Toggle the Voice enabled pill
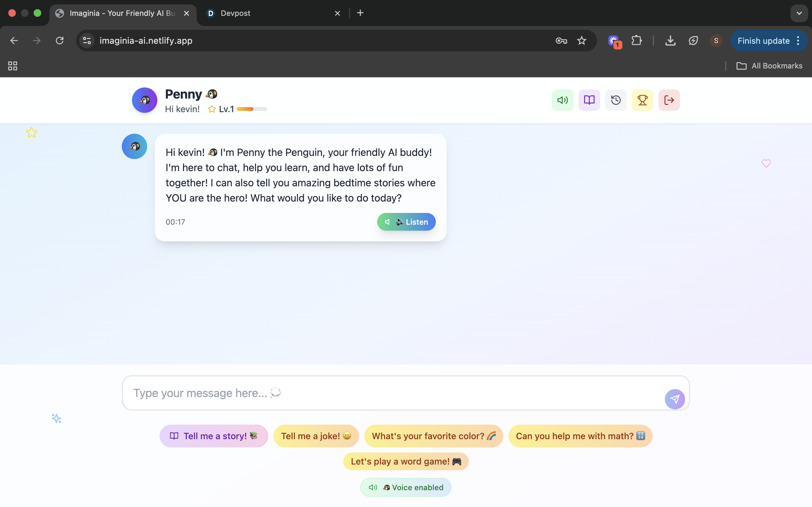The width and height of the screenshot is (812, 507). pyautogui.click(x=406, y=487)
